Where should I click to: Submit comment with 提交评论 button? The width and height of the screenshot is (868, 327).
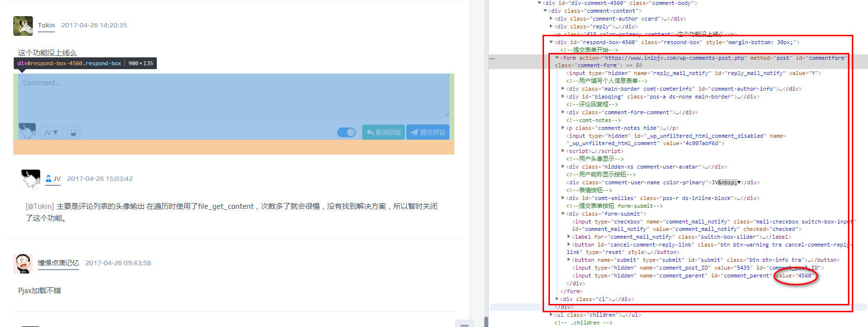427,132
